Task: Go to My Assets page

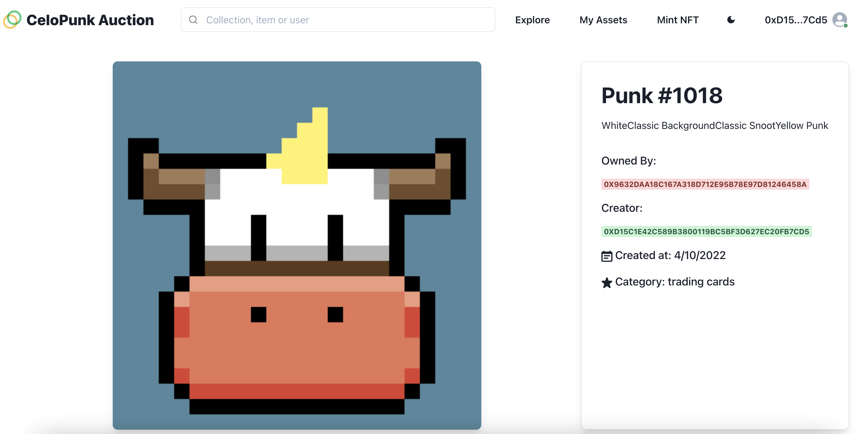Action: [x=603, y=20]
